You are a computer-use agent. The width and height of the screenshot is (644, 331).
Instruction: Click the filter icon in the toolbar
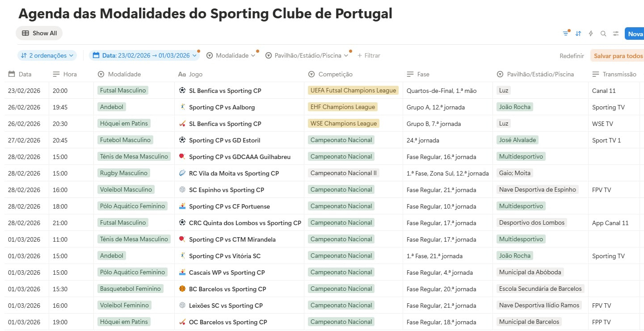(x=566, y=34)
